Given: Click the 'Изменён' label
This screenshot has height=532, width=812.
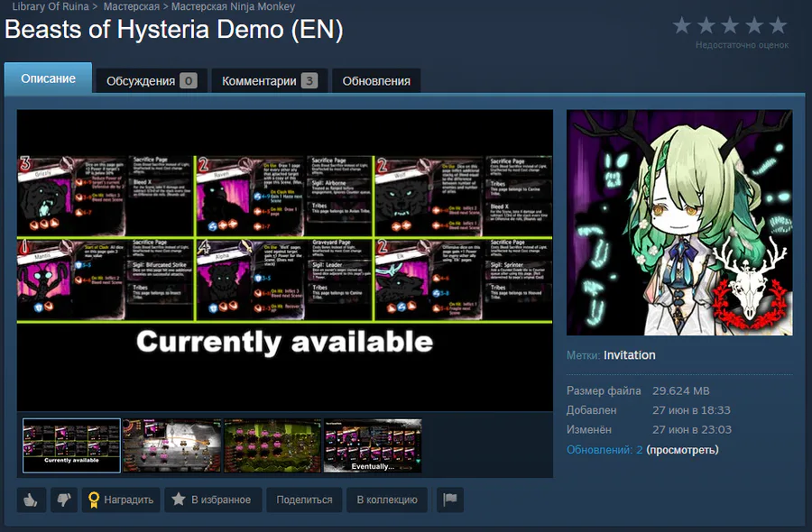Looking at the screenshot, I should point(589,429).
